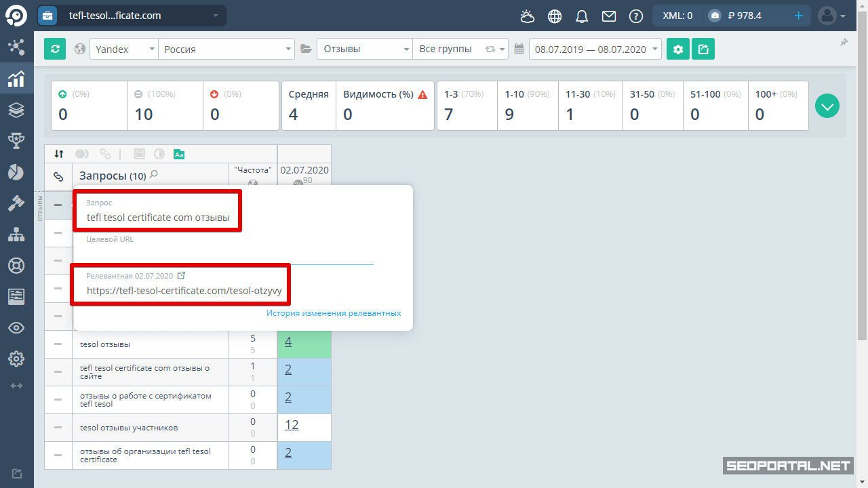The height and width of the screenshot is (488, 868).
Task: Click the Целевой URL input field
Action: point(229,255)
